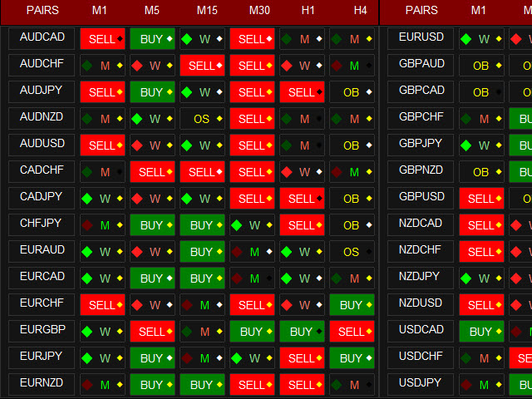Select the NZDCAD pair label

[421, 224]
